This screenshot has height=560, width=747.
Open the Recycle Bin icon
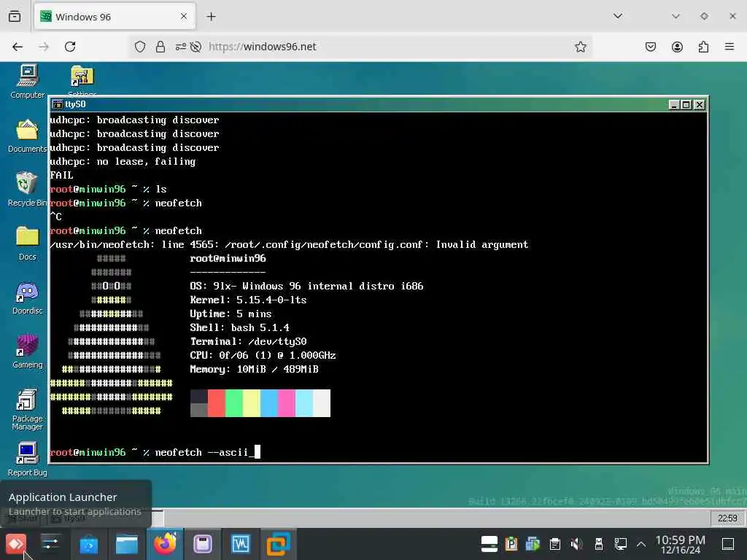coord(27,189)
